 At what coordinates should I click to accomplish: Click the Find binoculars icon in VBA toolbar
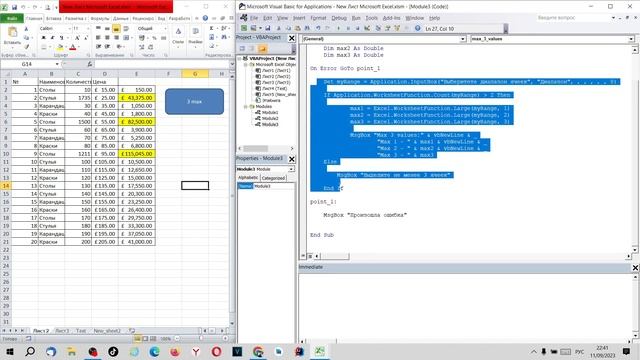pyautogui.click(x=307, y=28)
